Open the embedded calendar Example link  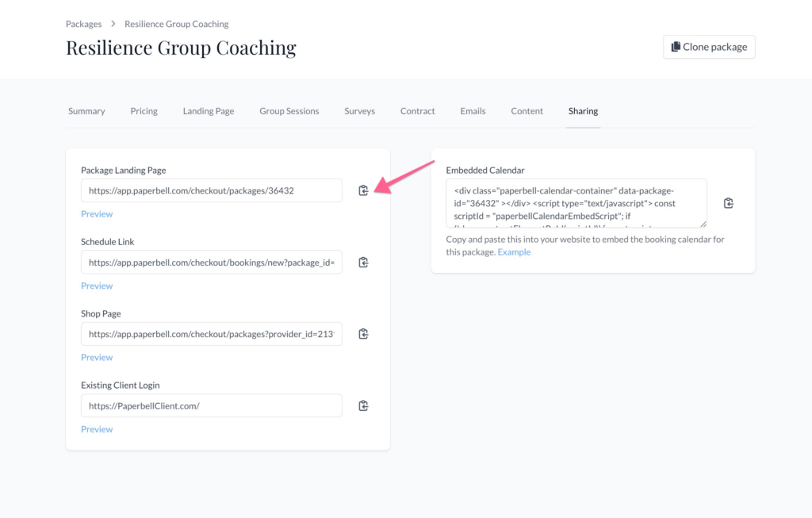pyautogui.click(x=514, y=251)
